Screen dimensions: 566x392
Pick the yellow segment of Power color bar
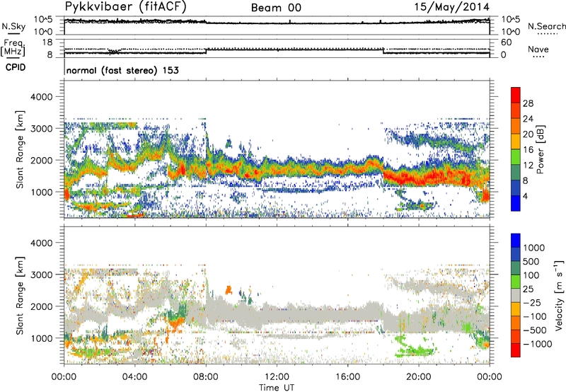point(516,142)
